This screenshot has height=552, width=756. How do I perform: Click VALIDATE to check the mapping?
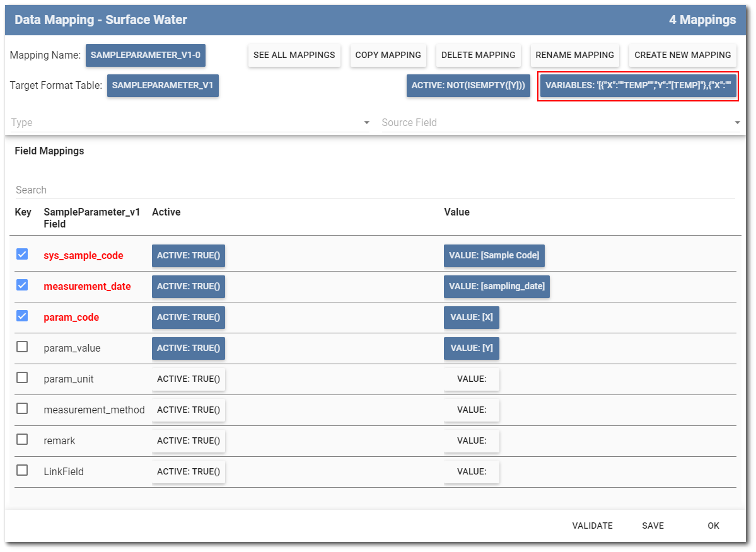tap(592, 526)
